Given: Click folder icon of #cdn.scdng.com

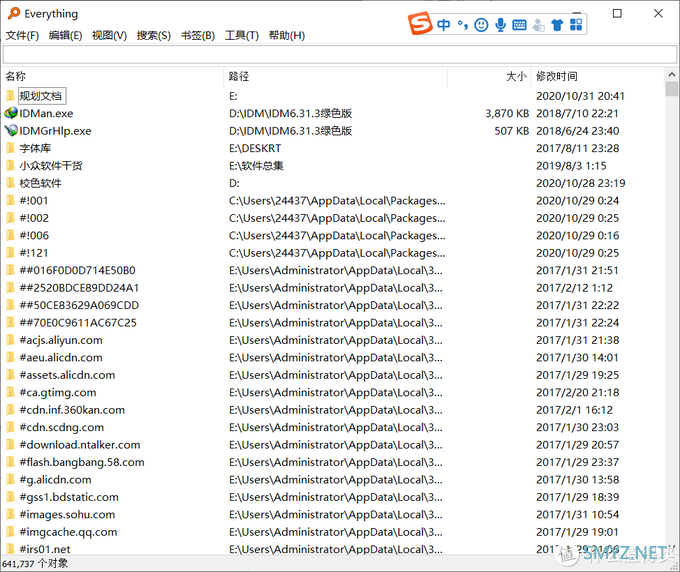Looking at the screenshot, I should pyautogui.click(x=11, y=427).
